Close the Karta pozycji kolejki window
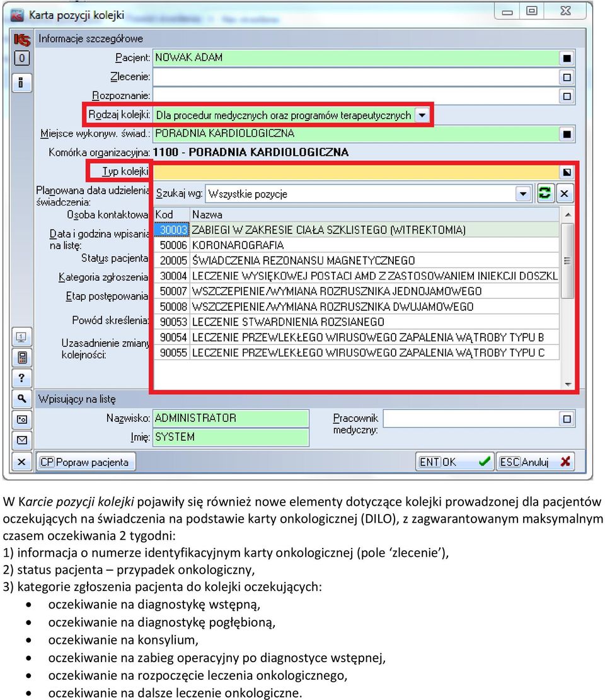Image resolution: width=605 pixels, height=700 pixels. pos(565,11)
